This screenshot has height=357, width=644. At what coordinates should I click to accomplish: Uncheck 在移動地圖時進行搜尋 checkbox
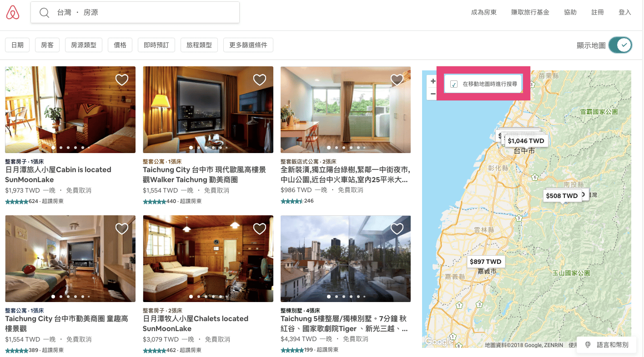tap(454, 84)
